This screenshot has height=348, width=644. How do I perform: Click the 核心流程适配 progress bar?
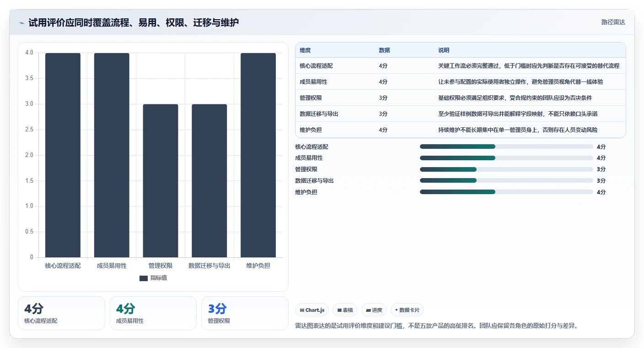point(506,147)
